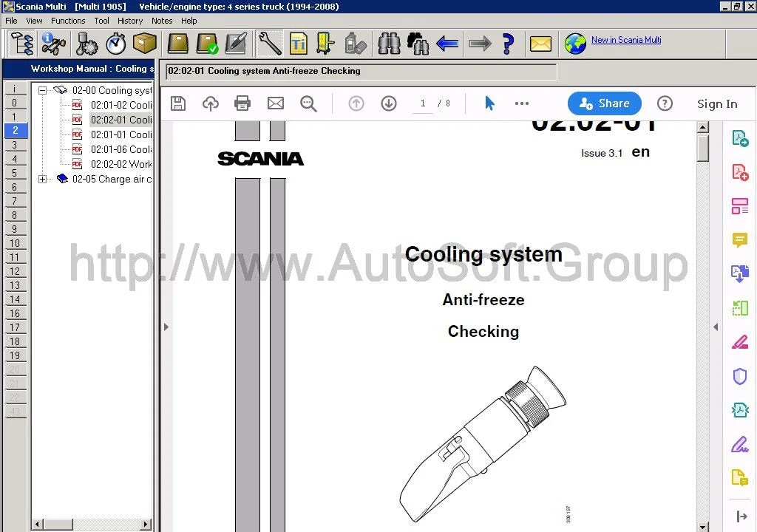Viewport: 757px width, 532px height.
Task: Follow the New in Scania Multi link
Action: coord(627,40)
